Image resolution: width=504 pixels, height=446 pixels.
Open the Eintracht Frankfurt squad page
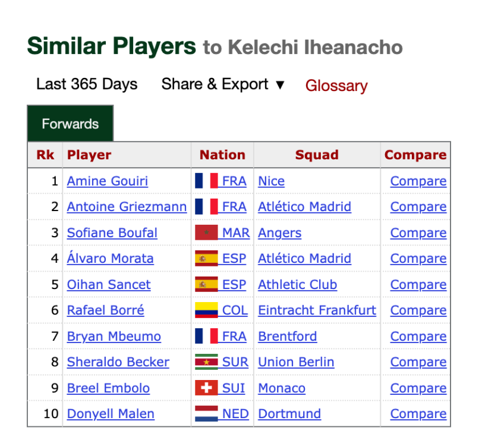(317, 310)
